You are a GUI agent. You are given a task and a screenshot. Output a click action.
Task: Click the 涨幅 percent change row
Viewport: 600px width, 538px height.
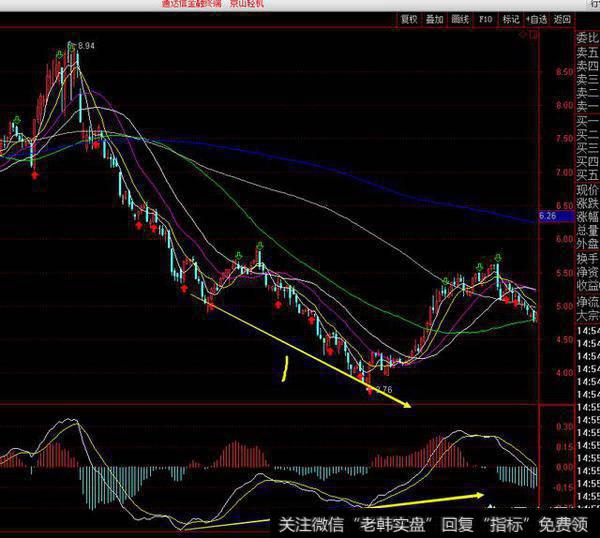pyautogui.click(x=588, y=217)
